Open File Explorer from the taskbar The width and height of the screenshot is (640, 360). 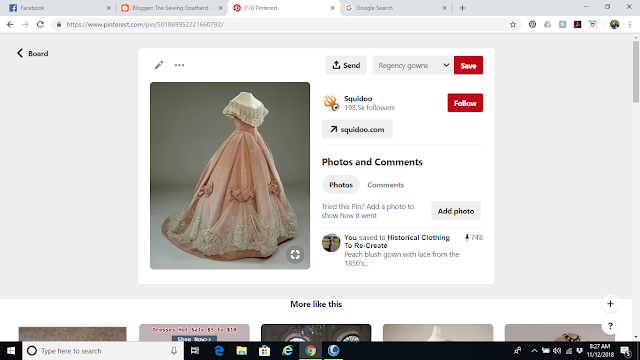tap(242, 351)
